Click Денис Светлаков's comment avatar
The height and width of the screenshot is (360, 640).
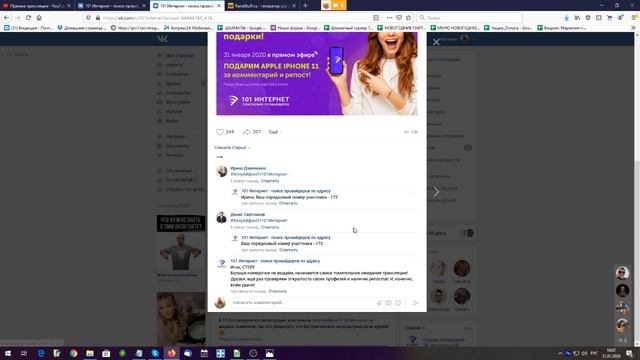click(x=222, y=218)
